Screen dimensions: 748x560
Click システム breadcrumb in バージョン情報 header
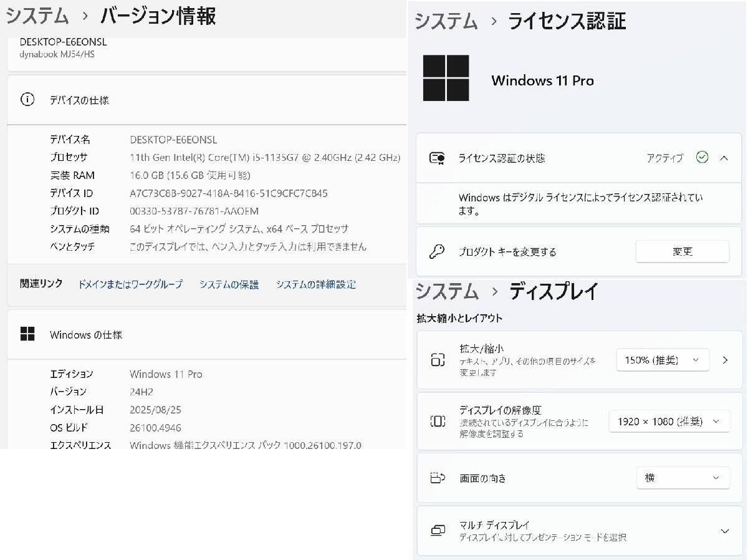pyautogui.click(x=37, y=16)
